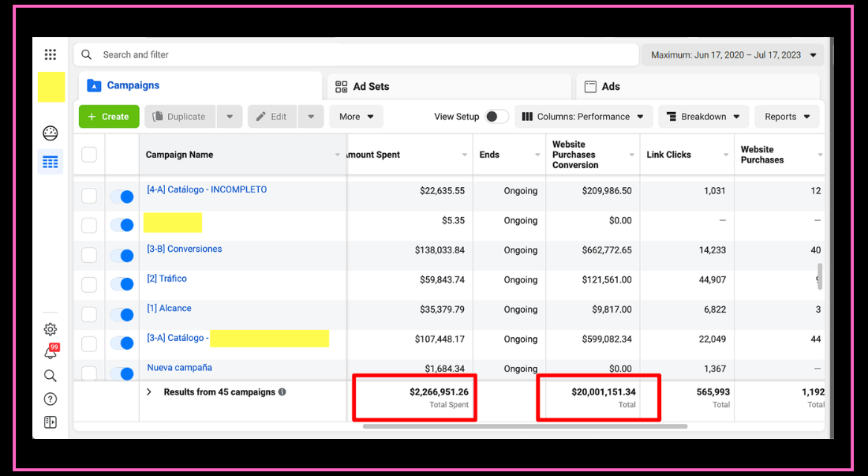Turn off the [3-B] Conversiones campaign toggle
The width and height of the screenshot is (868, 476).
click(122, 255)
